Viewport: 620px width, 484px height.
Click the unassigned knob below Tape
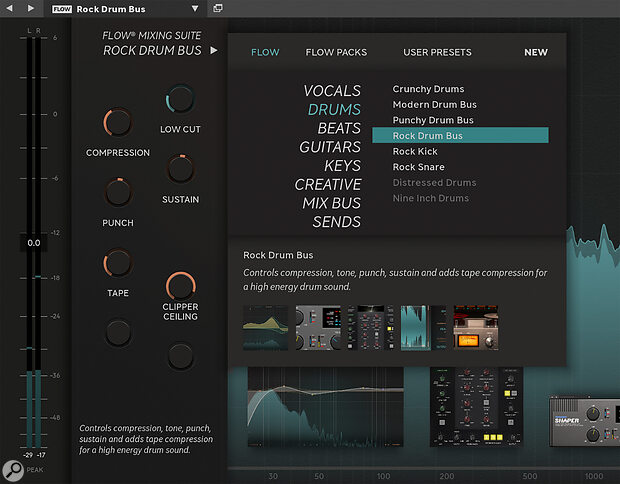click(118, 333)
